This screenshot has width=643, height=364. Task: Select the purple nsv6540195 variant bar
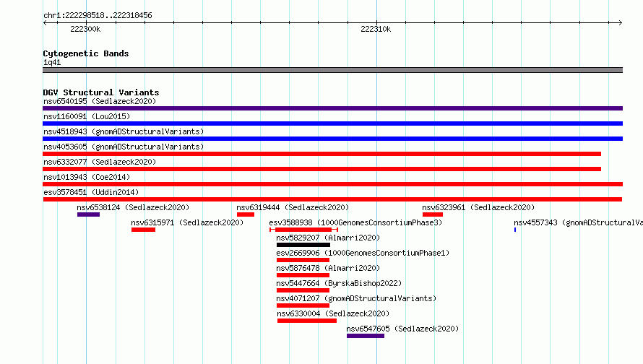(x=332, y=108)
